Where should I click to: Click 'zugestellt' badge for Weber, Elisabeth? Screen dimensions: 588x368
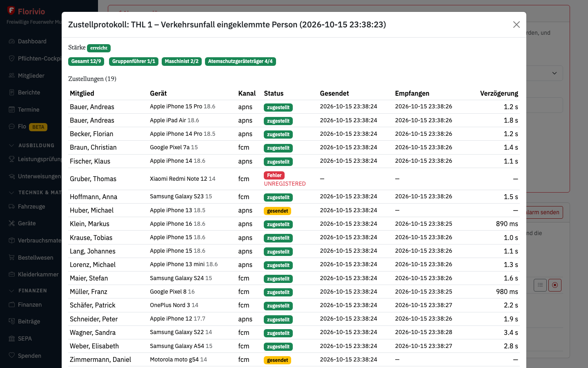278,347
